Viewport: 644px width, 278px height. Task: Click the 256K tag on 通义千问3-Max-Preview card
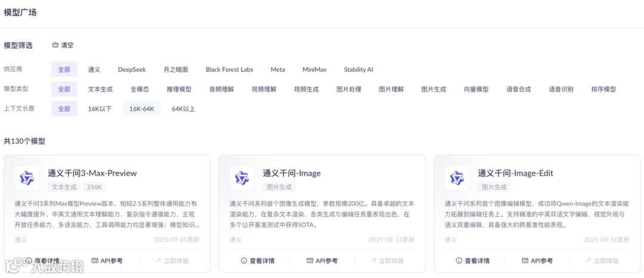[94, 187]
